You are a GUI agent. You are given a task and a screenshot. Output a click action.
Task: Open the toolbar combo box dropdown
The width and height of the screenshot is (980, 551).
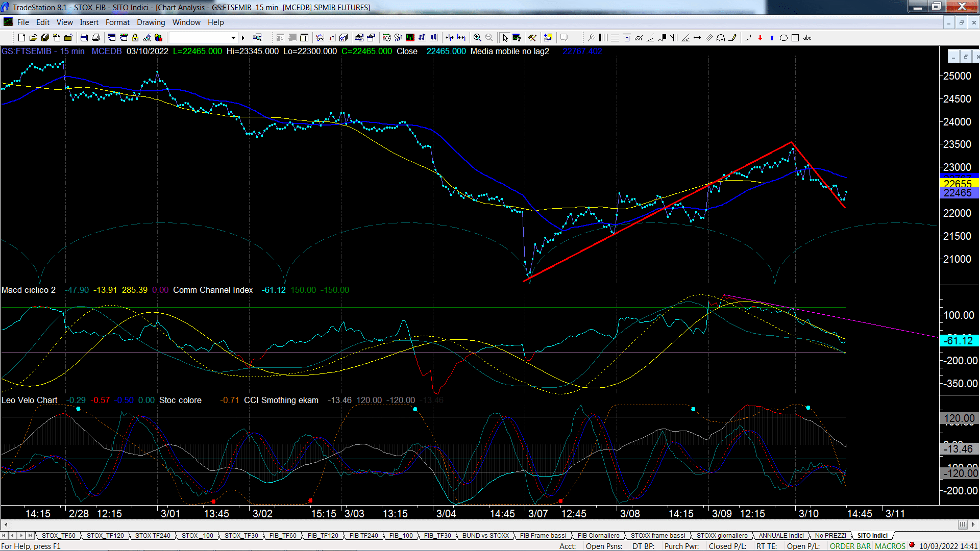pos(233,38)
